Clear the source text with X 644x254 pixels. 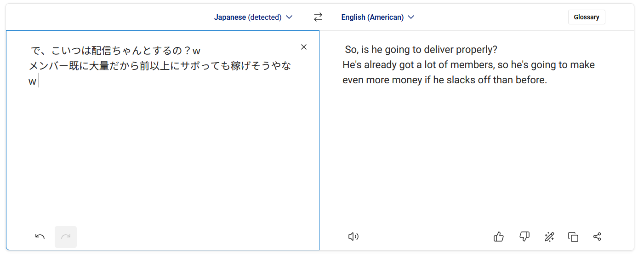(x=303, y=47)
